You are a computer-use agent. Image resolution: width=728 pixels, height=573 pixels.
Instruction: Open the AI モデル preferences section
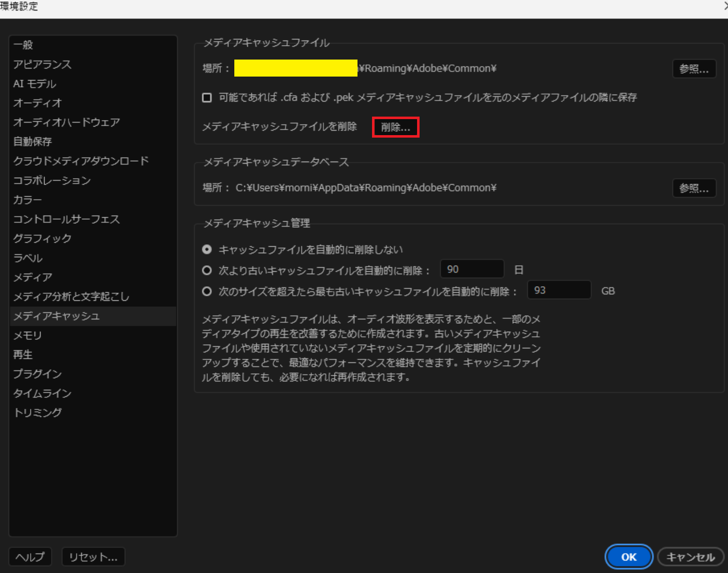point(35,84)
